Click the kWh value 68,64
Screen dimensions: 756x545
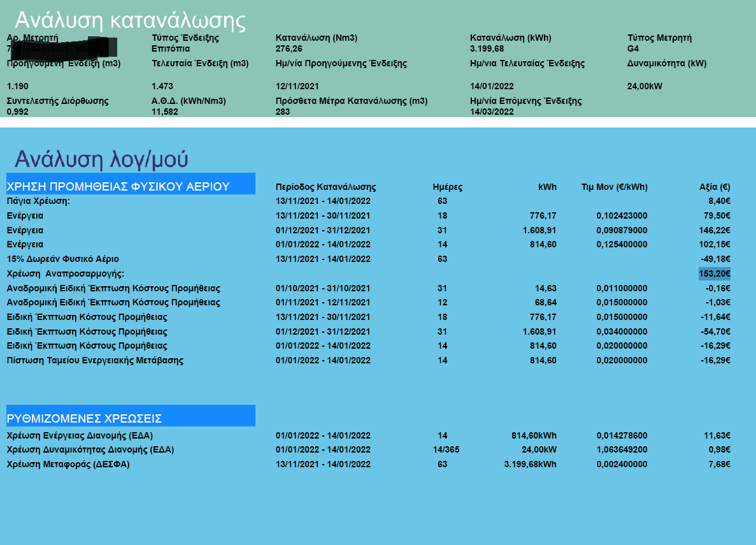point(546,302)
